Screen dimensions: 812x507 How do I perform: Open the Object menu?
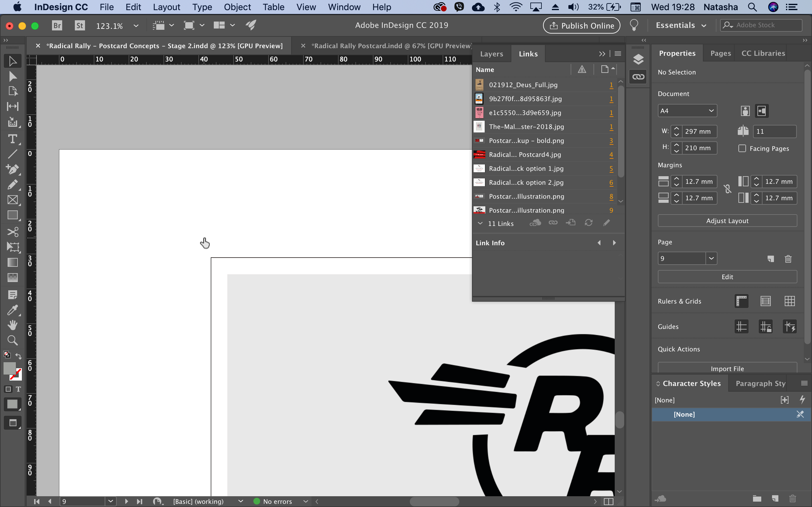pyautogui.click(x=237, y=7)
